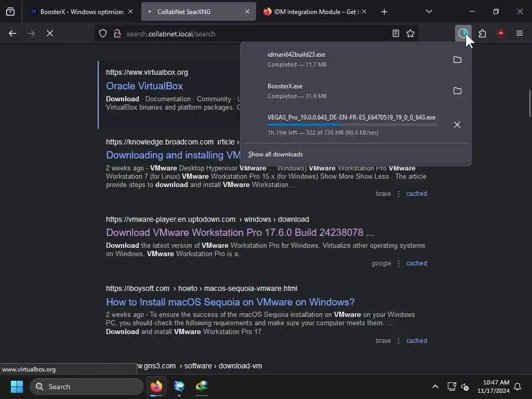Toggle Reader View icon in address bar
The height and width of the screenshot is (399, 532).
[x=395, y=33]
